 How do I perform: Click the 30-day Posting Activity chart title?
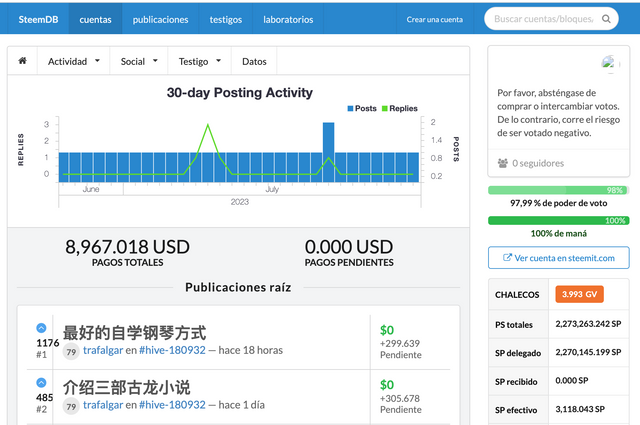[x=240, y=93]
